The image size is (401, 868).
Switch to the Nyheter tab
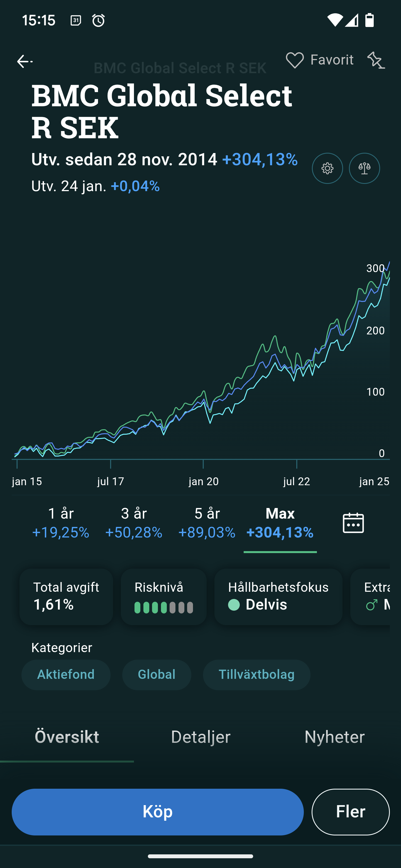(334, 737)
